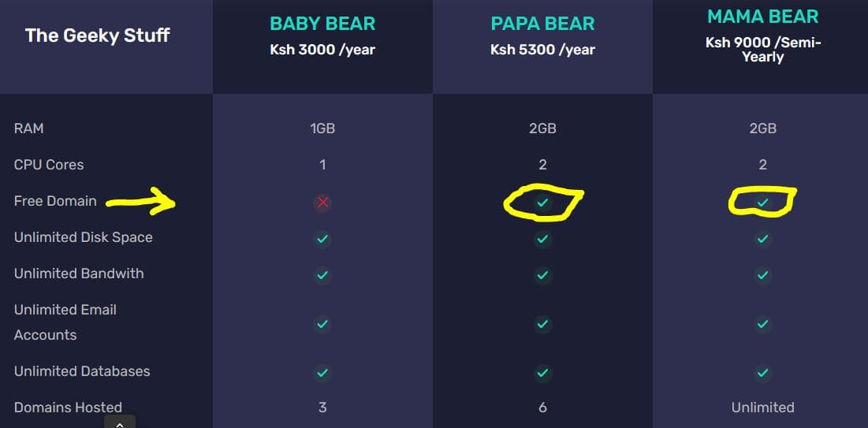Select the MAMA BEAR plan heading
The image size is (868, 428).
[x=762, y=17]
